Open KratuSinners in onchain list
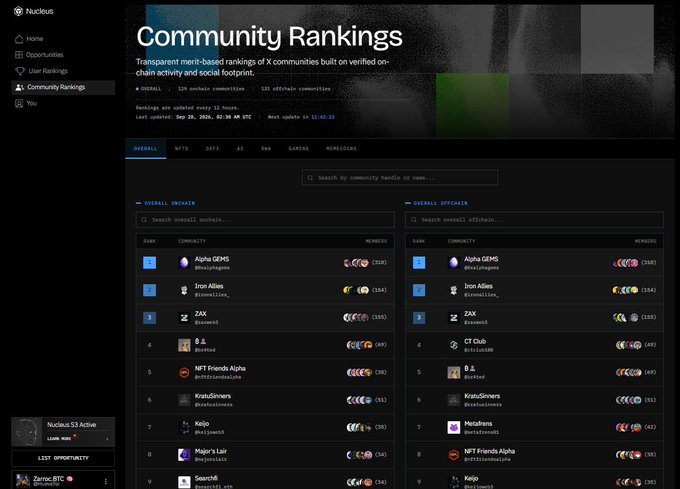Image resolution: width=680 pixels, height=489 pixels. [265, 400]
